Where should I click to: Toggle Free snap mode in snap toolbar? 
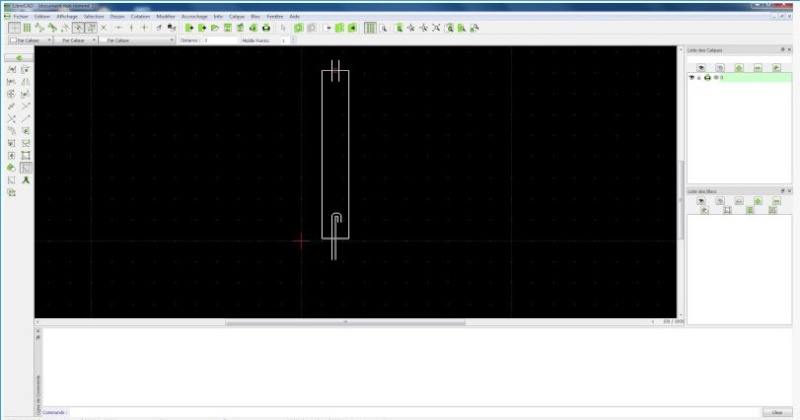click(x=14, y=28)
